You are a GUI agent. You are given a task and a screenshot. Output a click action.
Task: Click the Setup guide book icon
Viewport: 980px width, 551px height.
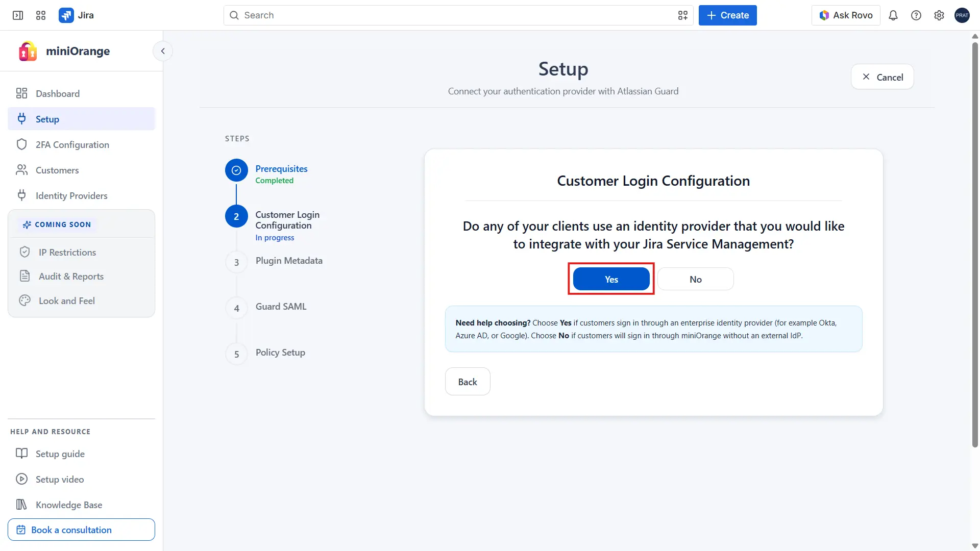21,454
